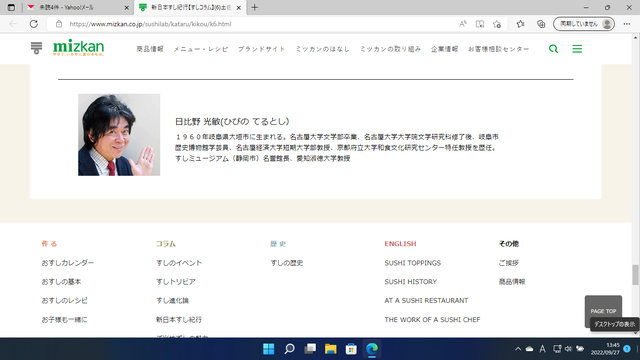Image resolution: width=640 pixels, height=360 pixels.
Task: Open すし進化論 footer link
Action: point(172,300)
